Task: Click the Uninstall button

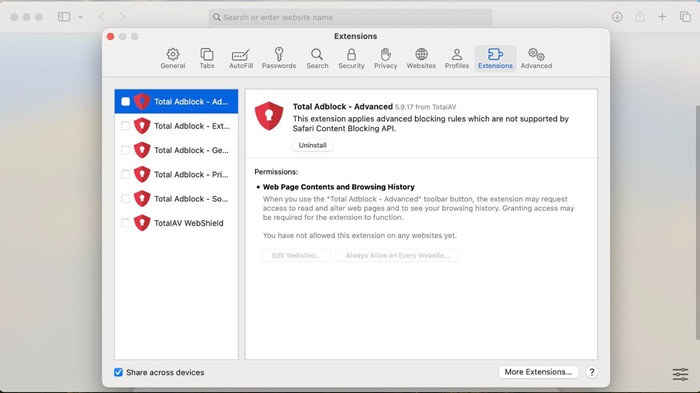Action: point(312,145)
